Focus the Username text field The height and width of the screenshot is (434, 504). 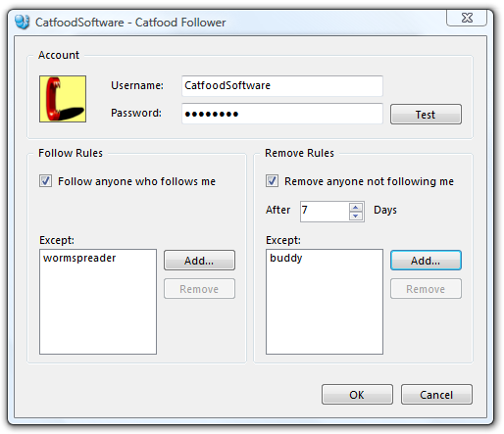282,86
